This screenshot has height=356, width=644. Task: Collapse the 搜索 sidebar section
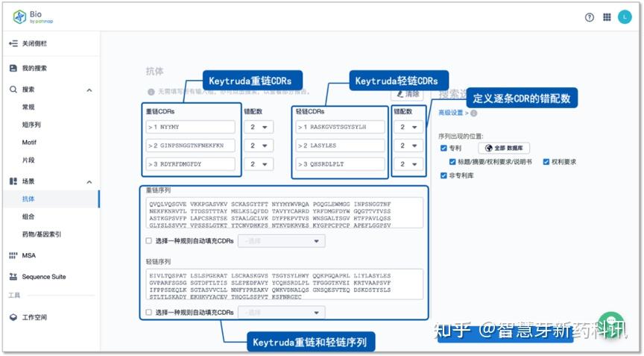[x=89, y=90]
